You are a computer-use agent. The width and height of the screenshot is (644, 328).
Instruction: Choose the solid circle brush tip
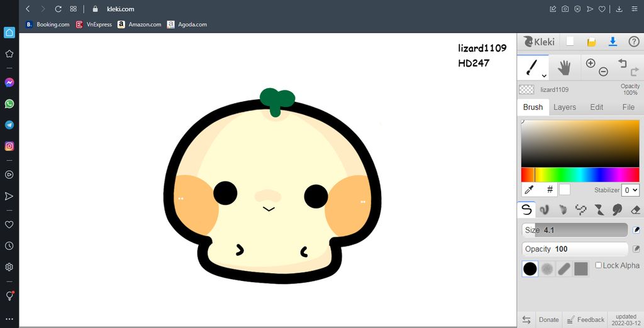[530, 269]
